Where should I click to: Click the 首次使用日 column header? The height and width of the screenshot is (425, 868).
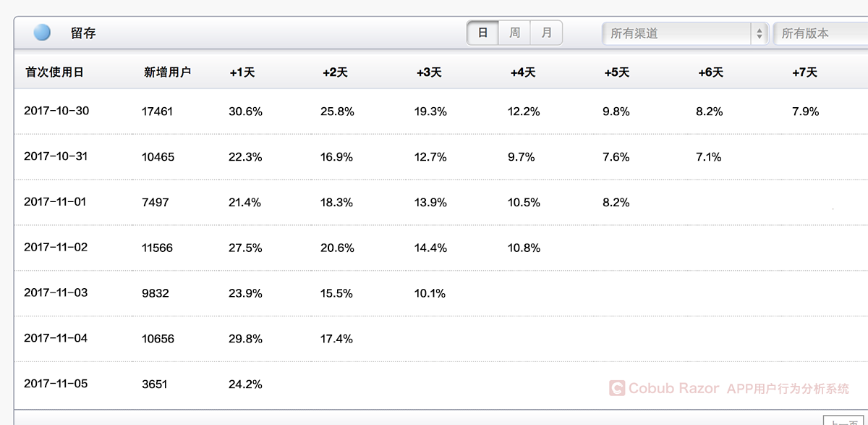54,72
